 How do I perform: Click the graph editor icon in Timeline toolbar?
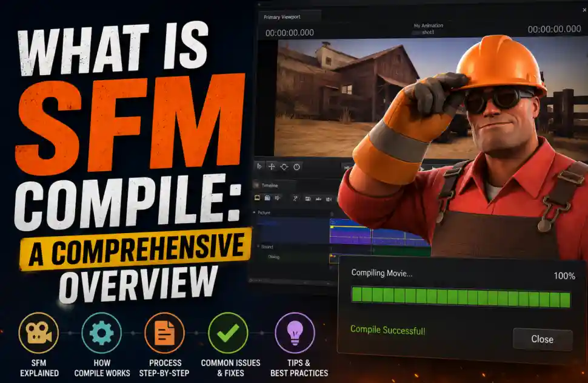(278, 198)
